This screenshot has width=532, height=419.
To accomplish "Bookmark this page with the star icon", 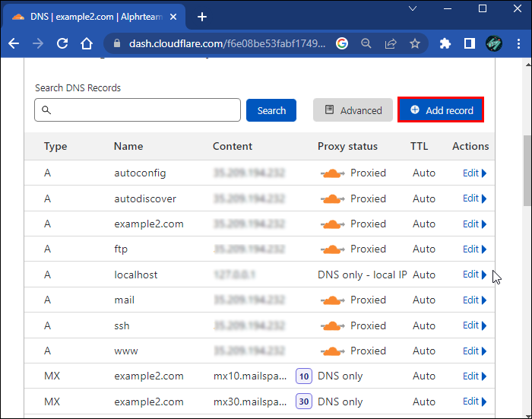I will point(414,43).
